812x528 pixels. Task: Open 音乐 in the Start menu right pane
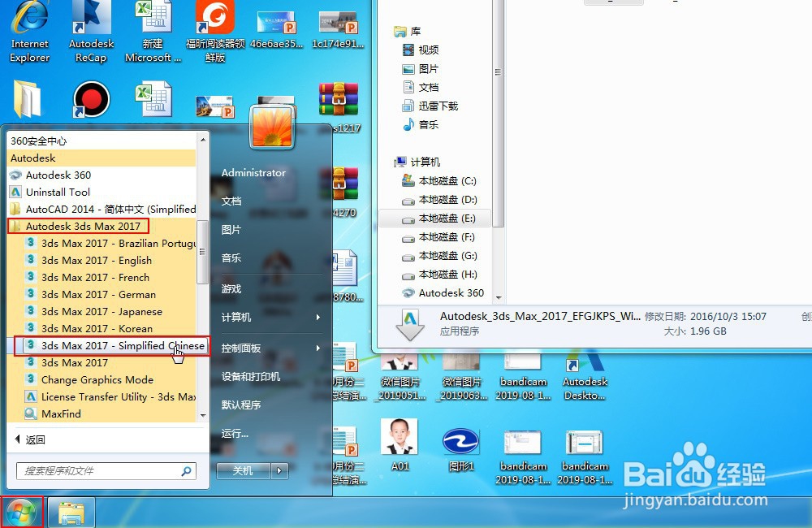[231, 258]
